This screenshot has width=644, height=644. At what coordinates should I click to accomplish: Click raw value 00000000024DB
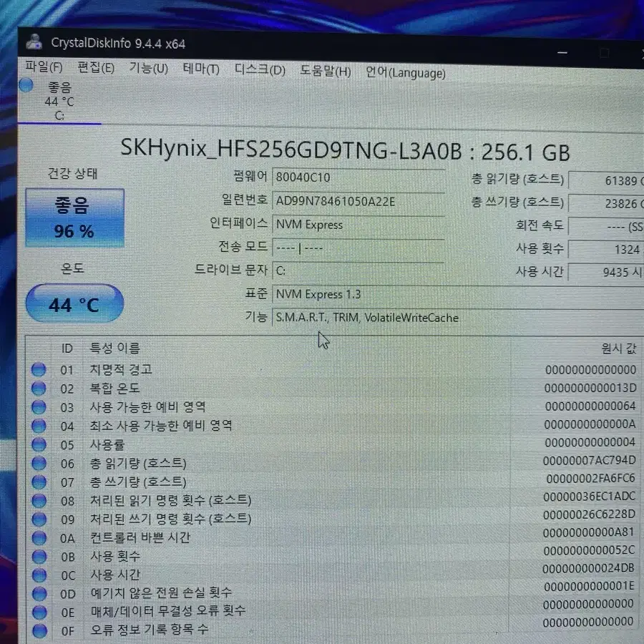tap(588, 568)
